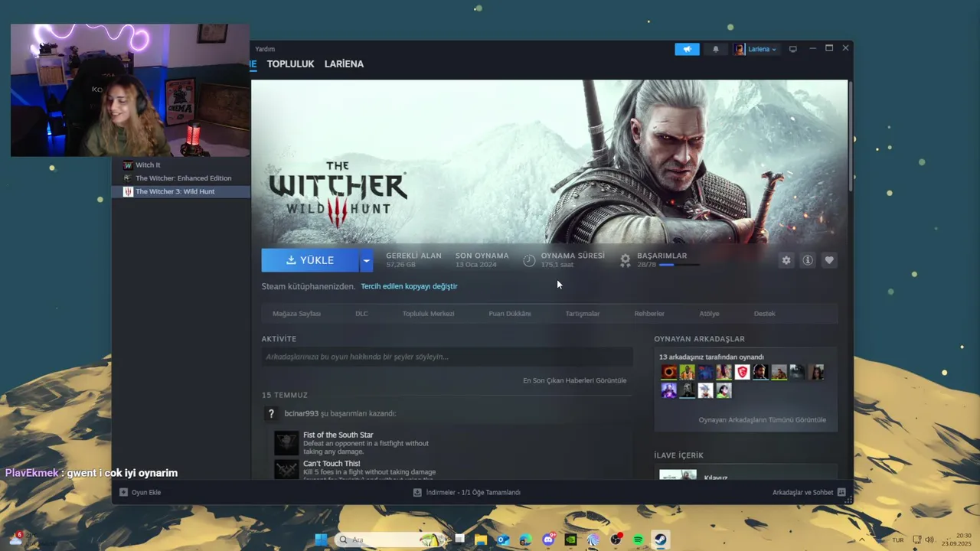Screen dimensions: 980x551
Task: Open the Yardım menu
Action: tap(265, 49)
